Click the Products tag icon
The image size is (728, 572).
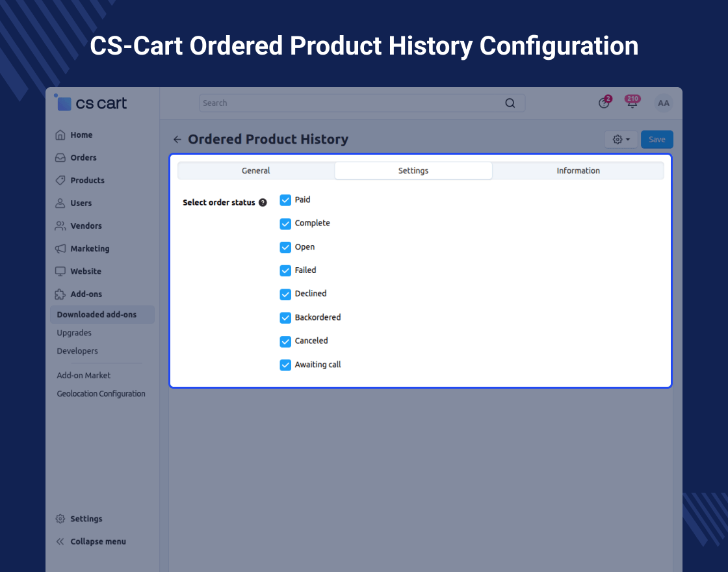(x=60, y=180)
